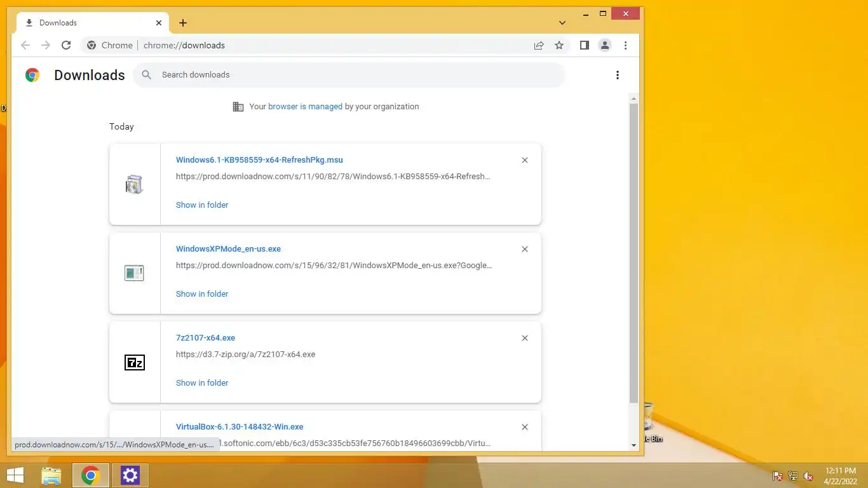Screen dimensions: 868x488
Task: Click the page scrollbar thumb
Action: pos(634,253)
